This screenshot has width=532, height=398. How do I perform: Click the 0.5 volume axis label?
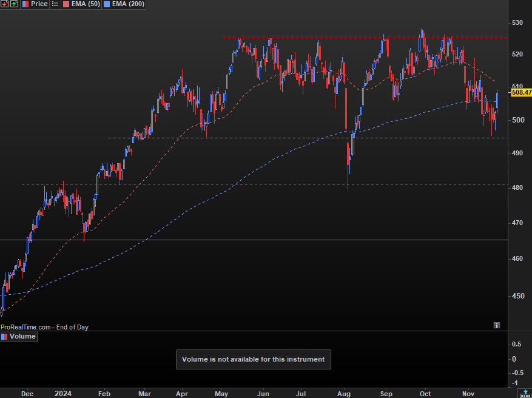pos(516,344)
